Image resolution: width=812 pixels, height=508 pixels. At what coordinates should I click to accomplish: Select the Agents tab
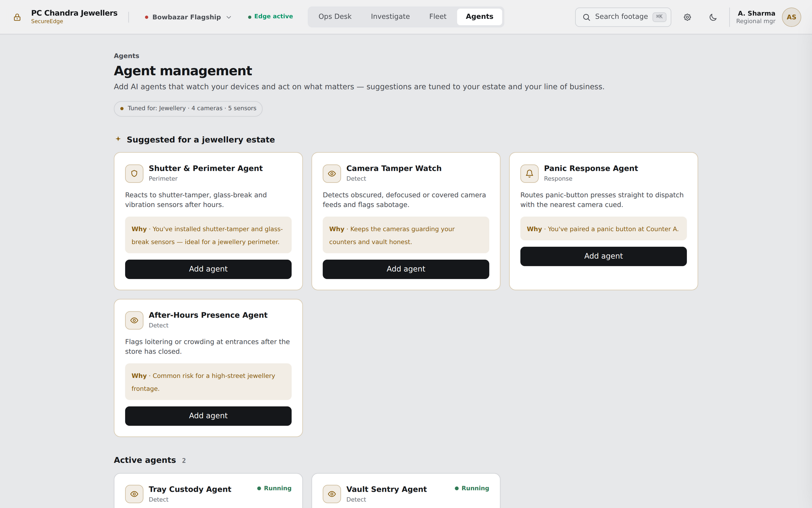click(x=479, y=17)
